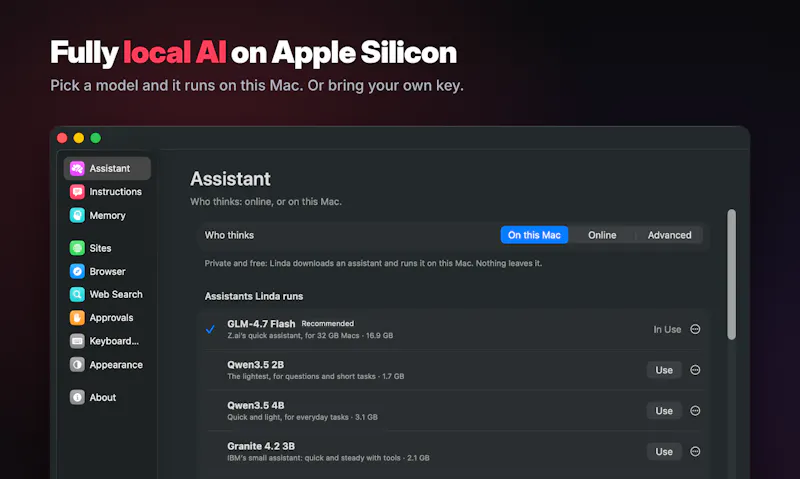
Task: Click the vertical scrollbar in the assistant list
Action: (732, 274)
